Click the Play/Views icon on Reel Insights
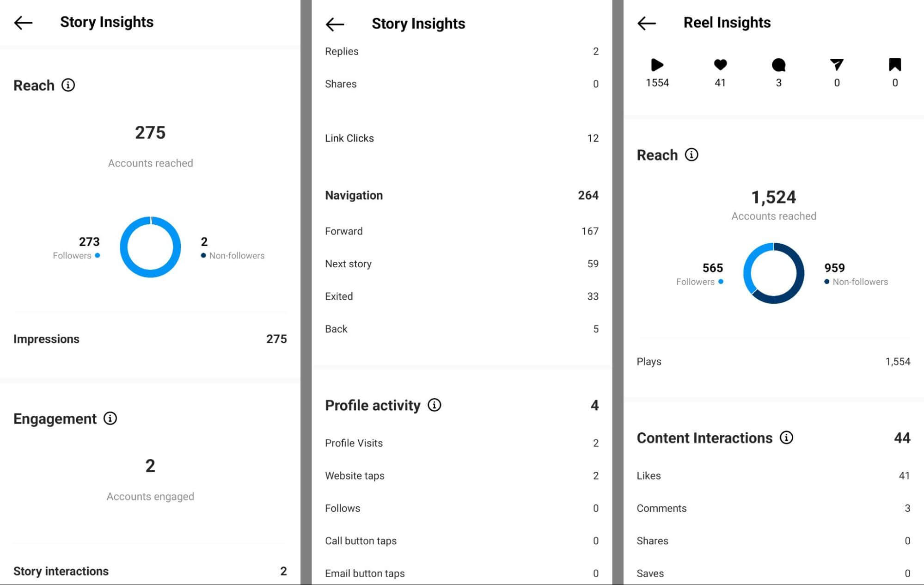 [656, 65]
